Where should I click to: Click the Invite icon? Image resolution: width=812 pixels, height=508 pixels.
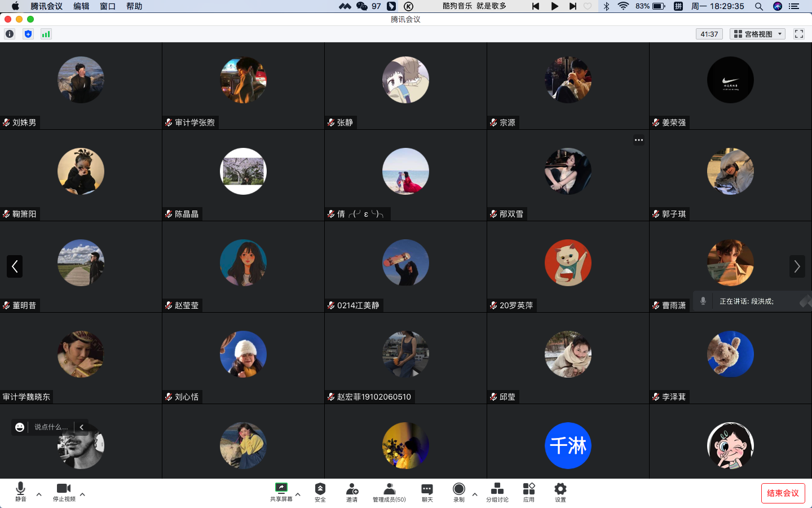[352, 490]
